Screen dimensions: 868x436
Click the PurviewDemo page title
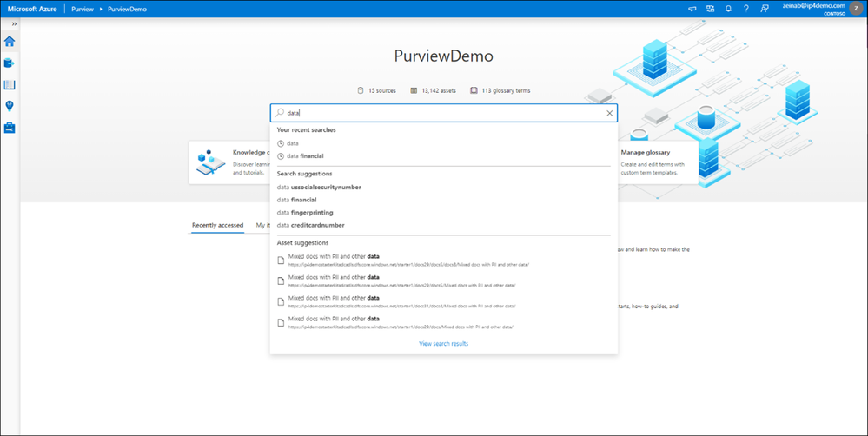(x=443, y=56)
